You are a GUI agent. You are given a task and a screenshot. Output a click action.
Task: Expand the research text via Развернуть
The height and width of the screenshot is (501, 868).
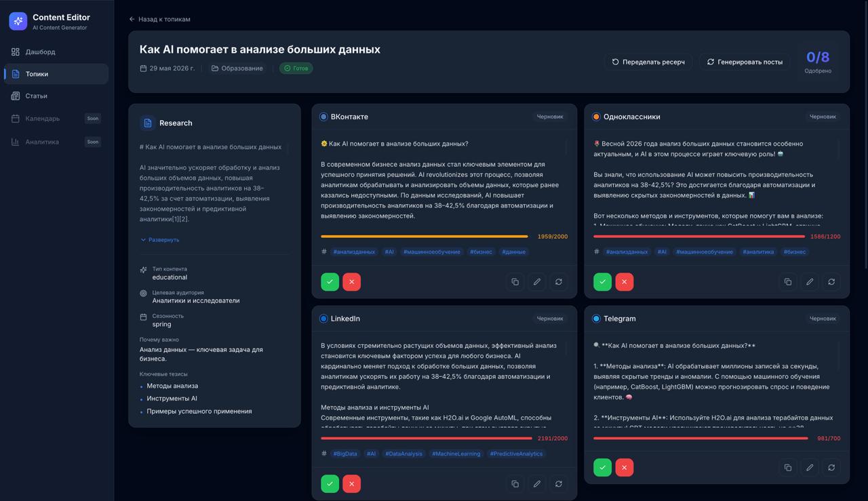tap(164, 239)
